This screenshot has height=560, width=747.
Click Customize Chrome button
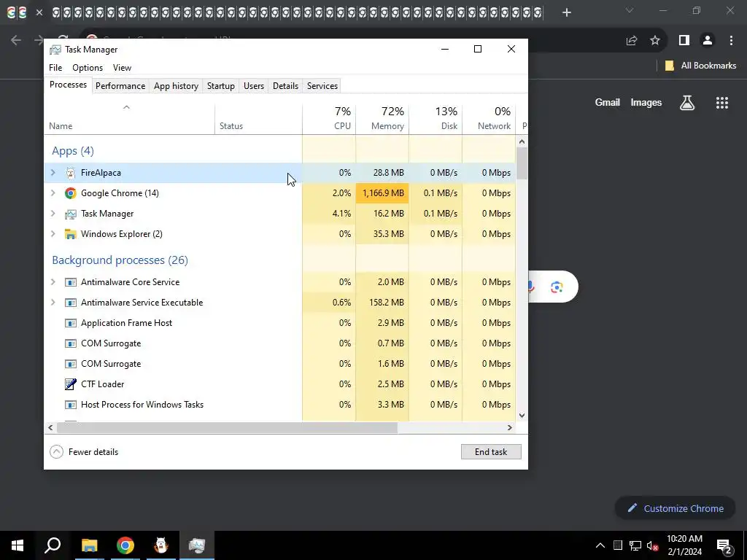pyautogui.click(x=675, y=508)
